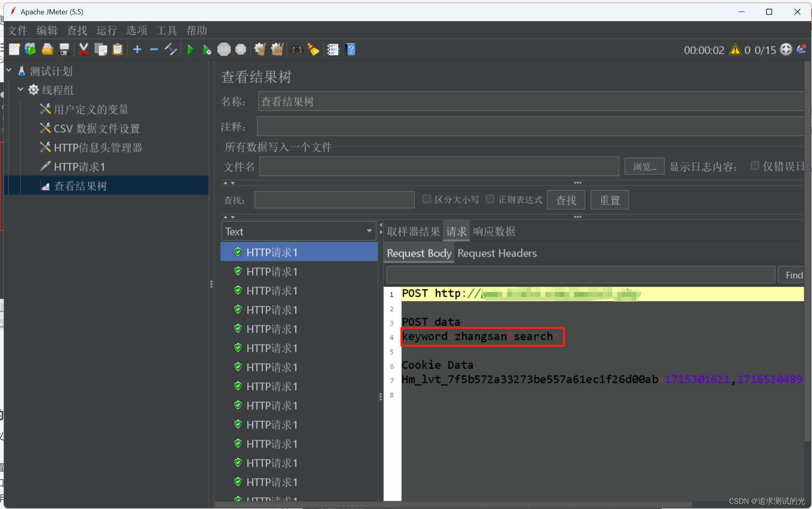Click the Stop test icon
The image size is (812, 509).
pos(224,49)
